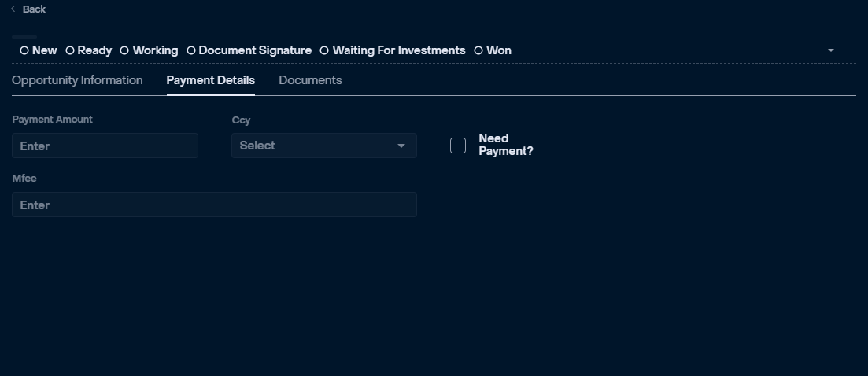Click the Payment Amount field label
Screen dimensions: 868x376
(x=52, y=120)
